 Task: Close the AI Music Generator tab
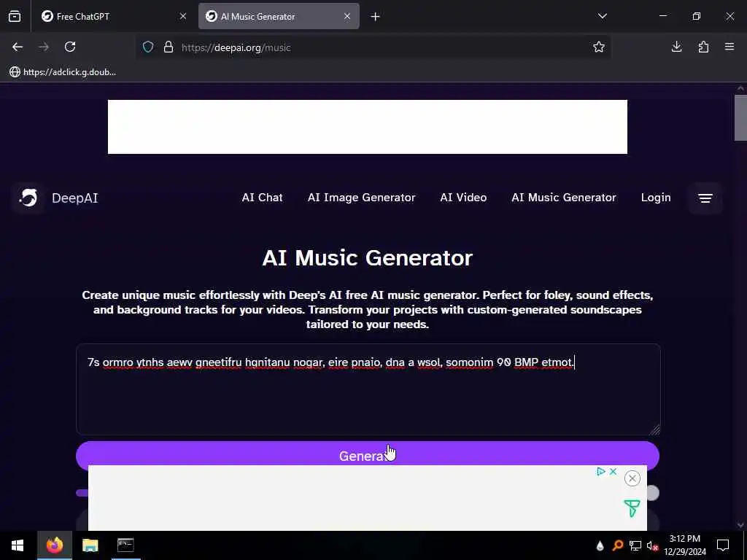[347, 16]
